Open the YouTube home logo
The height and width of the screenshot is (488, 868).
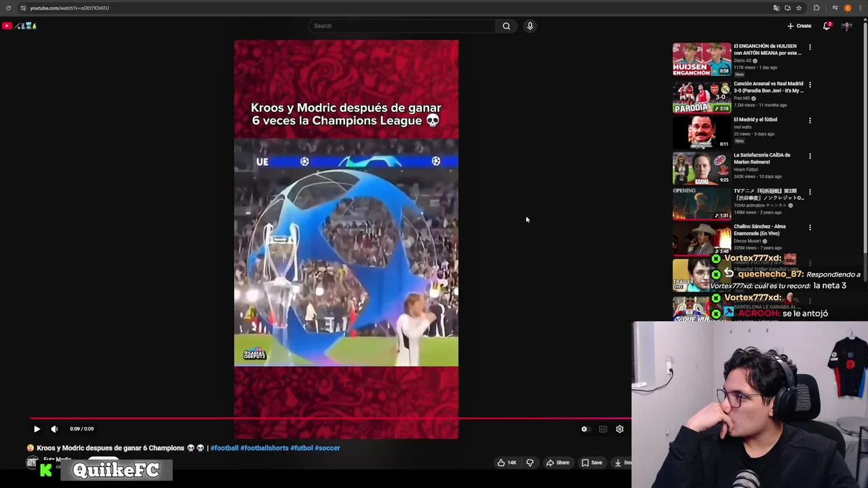(19, 26)
